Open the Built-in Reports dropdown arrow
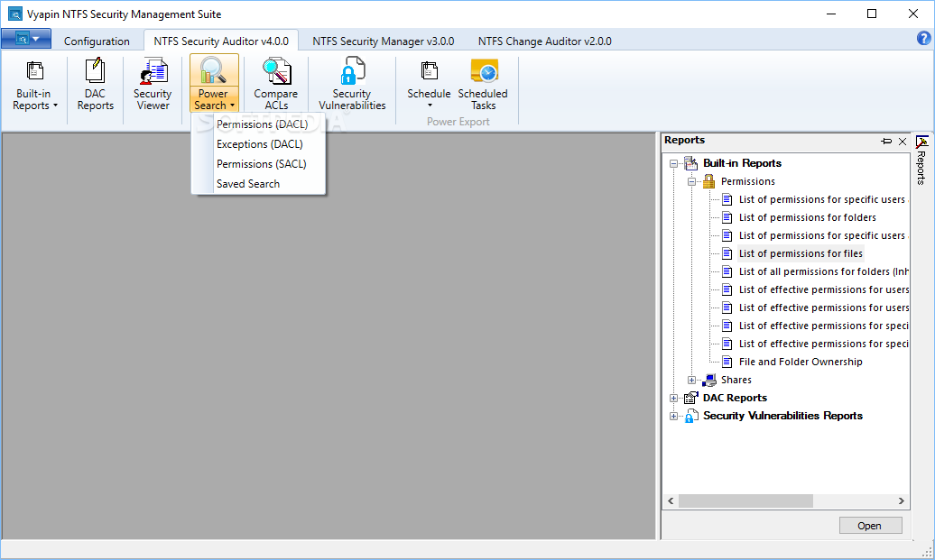Viewport: 935px width, 560px height. point(55,106)
